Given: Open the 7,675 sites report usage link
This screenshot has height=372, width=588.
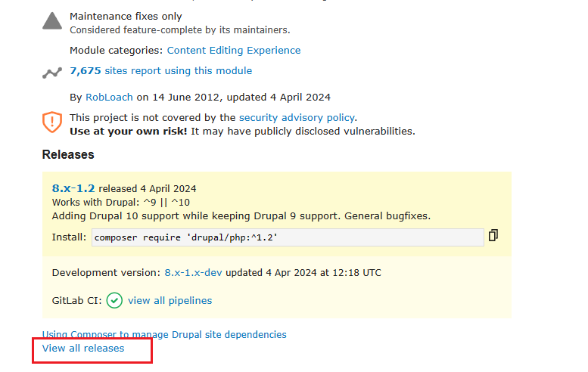Looking at the screenshot, I should (161, 71).
